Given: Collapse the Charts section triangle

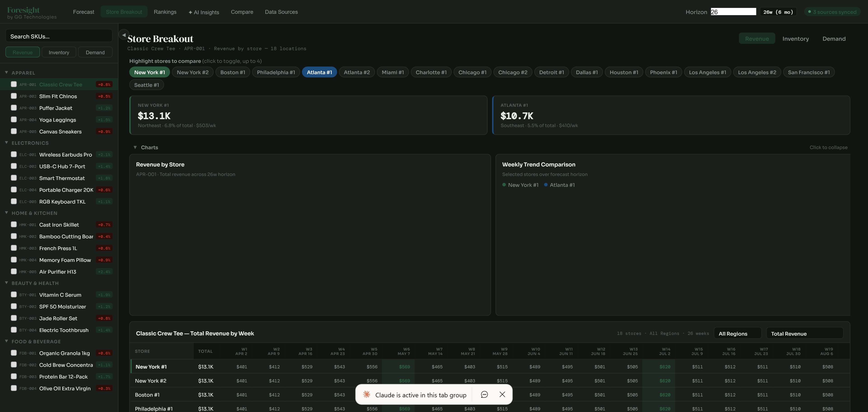Looking at the screenshot, I should click(x=135, y=147).
